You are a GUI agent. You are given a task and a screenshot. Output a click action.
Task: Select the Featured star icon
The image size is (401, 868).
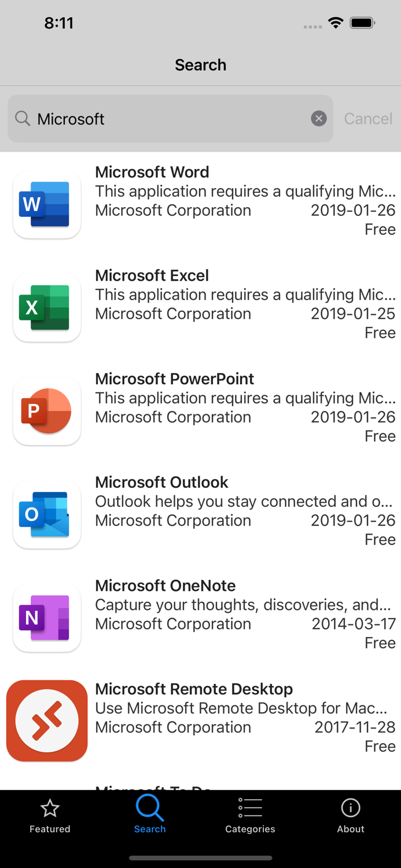pyautogui.click(x=50, y=808)
